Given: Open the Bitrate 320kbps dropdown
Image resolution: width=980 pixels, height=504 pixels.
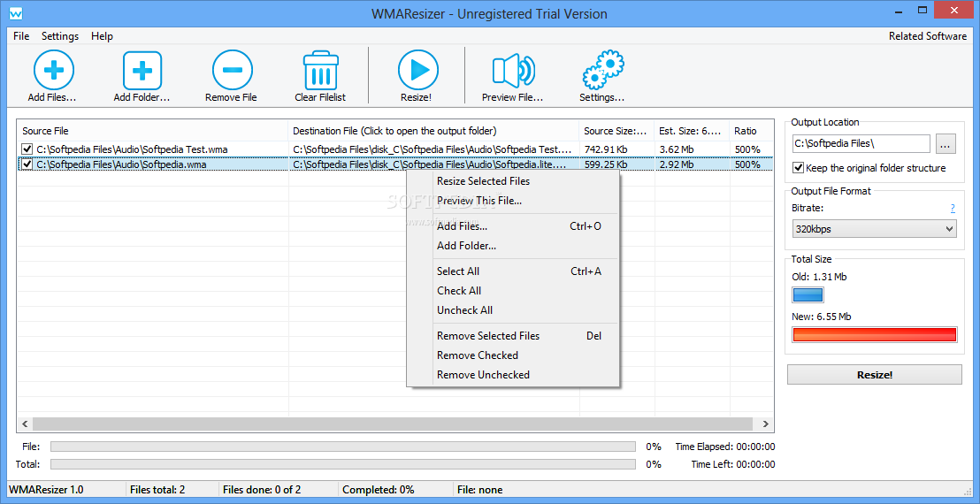Looking at the screenshot, I should coord(875,229).
